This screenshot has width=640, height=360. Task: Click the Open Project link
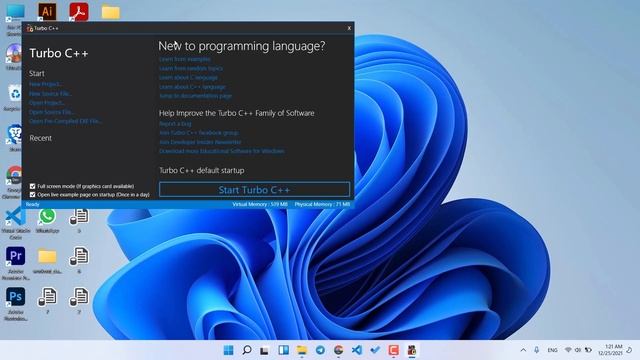click(x=47, y=103)
